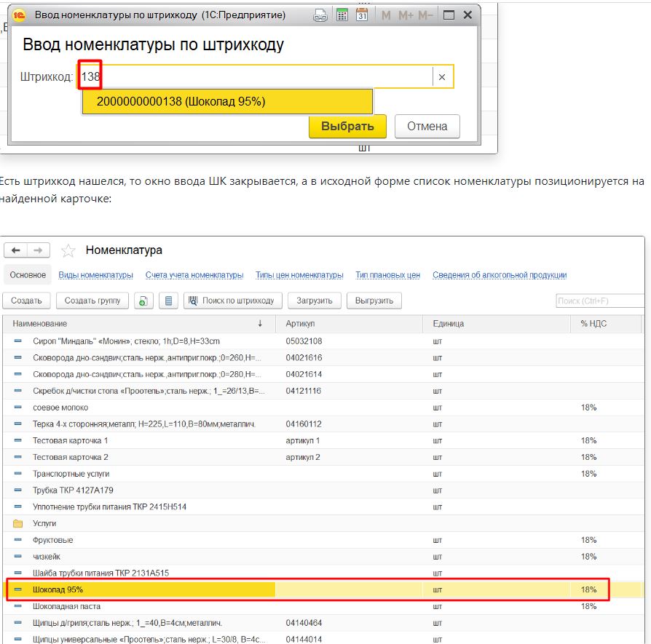Click the copy item icon beside Создать группу
Viewport: 651px width, 644px height.
click(143, 301)
